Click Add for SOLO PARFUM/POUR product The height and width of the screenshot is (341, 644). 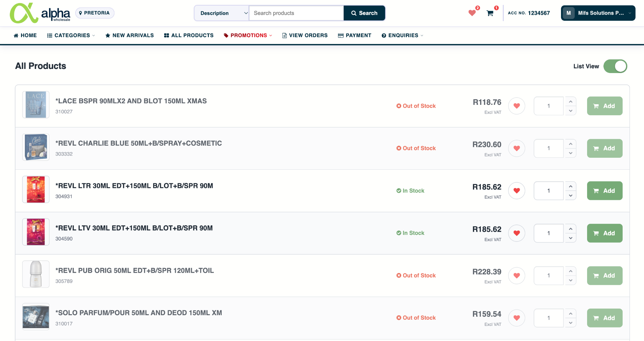click(x=604, y=318)
